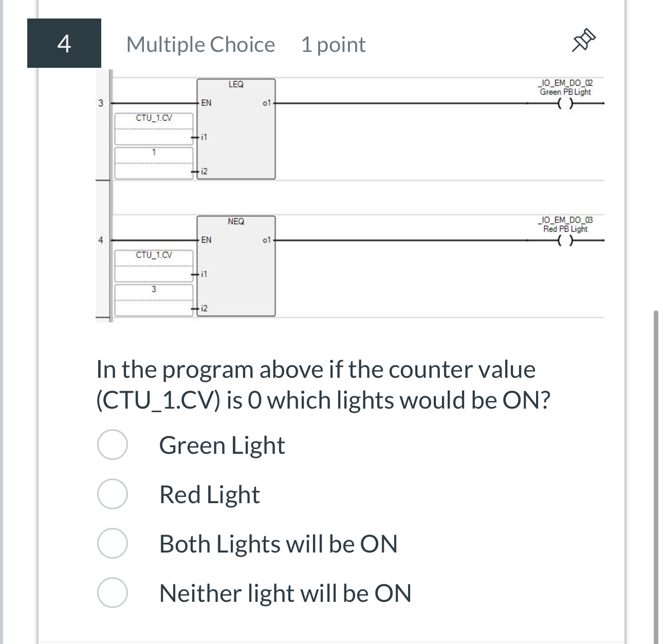
Task: Click the Red PB Light output coil
Action: [565, 240]
